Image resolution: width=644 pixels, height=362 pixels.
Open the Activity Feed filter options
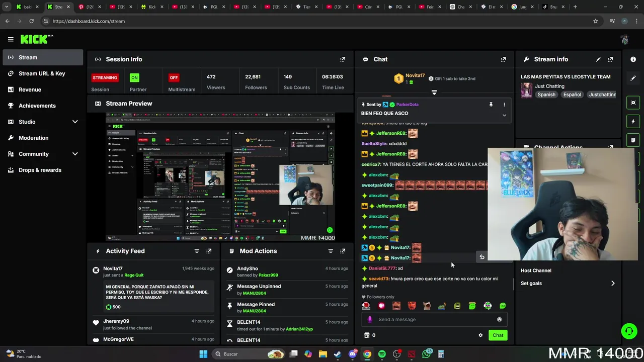197,251
